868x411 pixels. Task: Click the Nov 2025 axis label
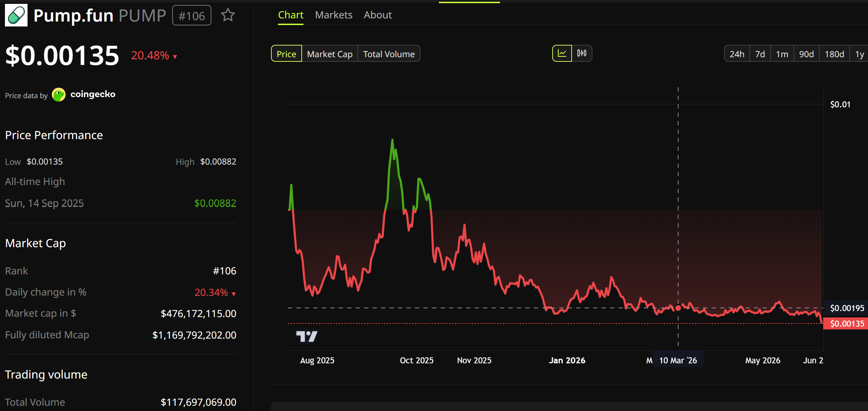pyautogui.click(x=474, y=360)
